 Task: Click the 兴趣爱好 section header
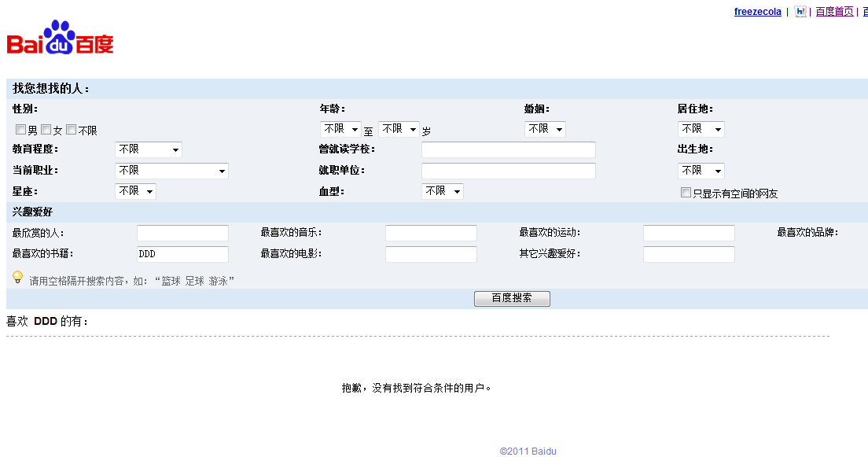pos(33,212)
